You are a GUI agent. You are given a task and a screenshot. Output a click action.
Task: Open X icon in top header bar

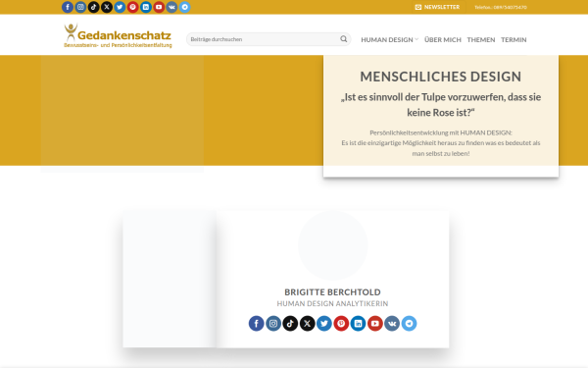coord(107,7)
